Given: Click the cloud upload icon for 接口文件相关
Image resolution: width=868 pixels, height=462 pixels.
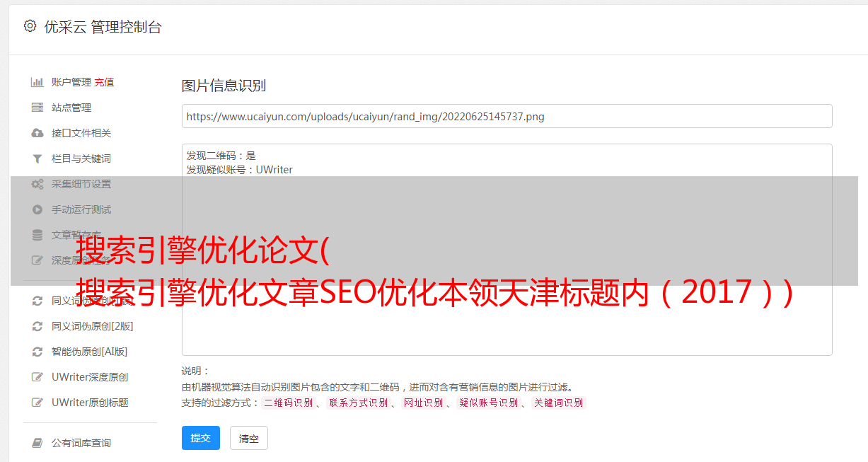Looking at the screenshot, I should pyautogui.click(x=37, y=133).
